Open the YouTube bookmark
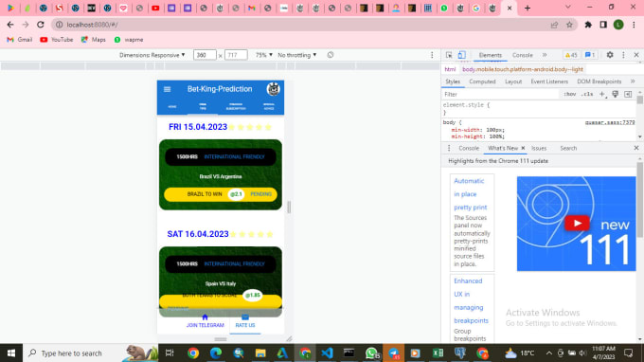 coord(57,40)
